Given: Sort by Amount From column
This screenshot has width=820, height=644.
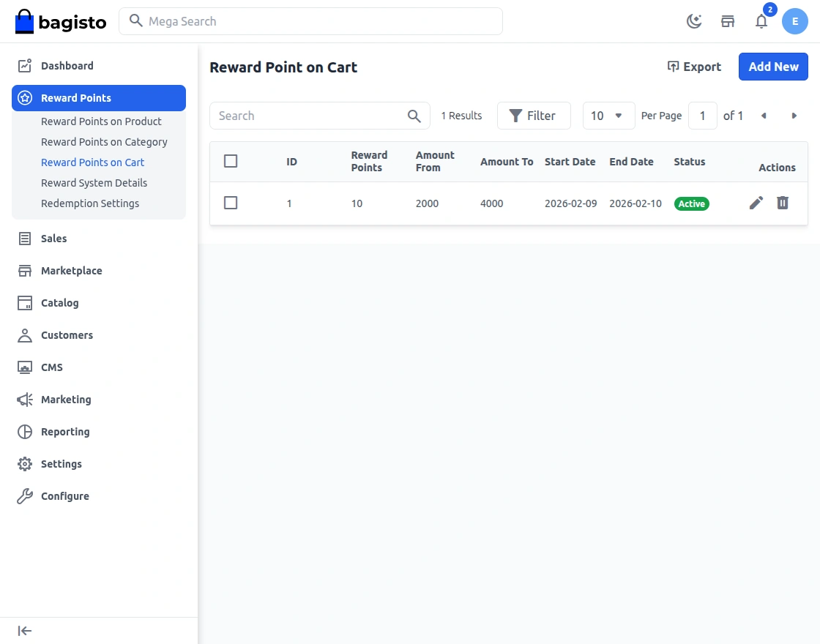Looking at the screenshot, I should tap(435, 162).
